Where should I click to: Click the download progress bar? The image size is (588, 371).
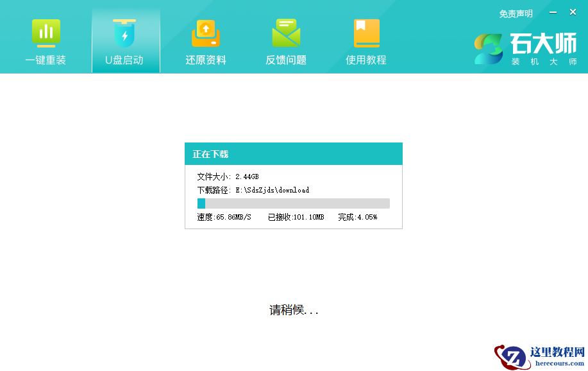(293, 203)
